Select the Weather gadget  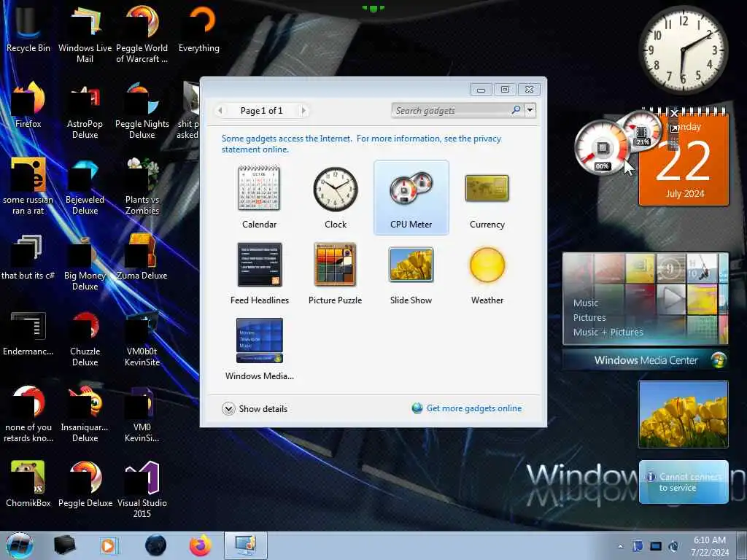point(487,273)
